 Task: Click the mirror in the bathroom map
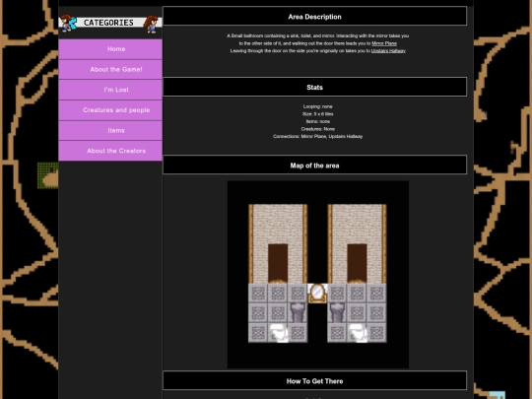(317, 294)
